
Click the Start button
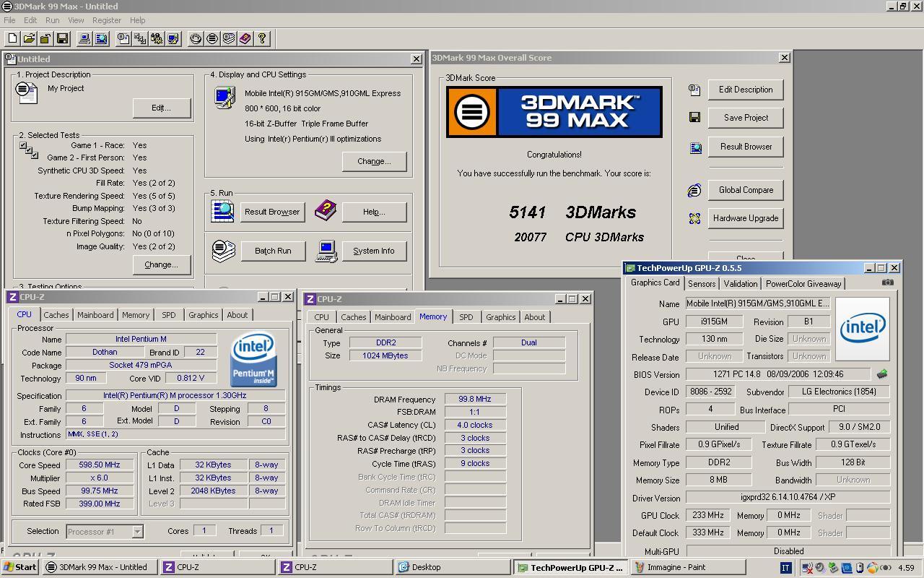20,567
